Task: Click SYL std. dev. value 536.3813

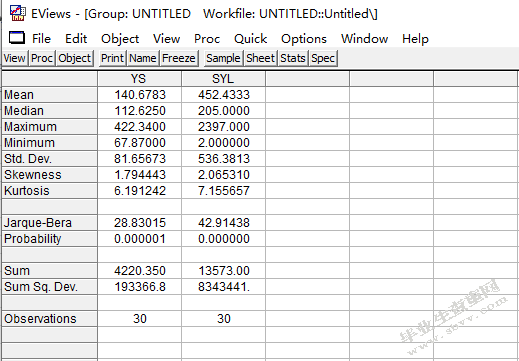Action: pyautogui.click(x=224, y=159)
